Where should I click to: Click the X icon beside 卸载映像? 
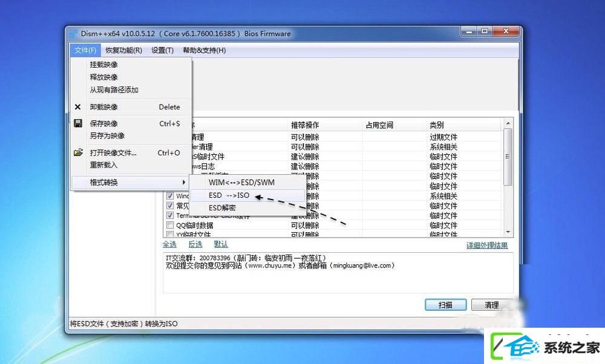pos(77,107)
